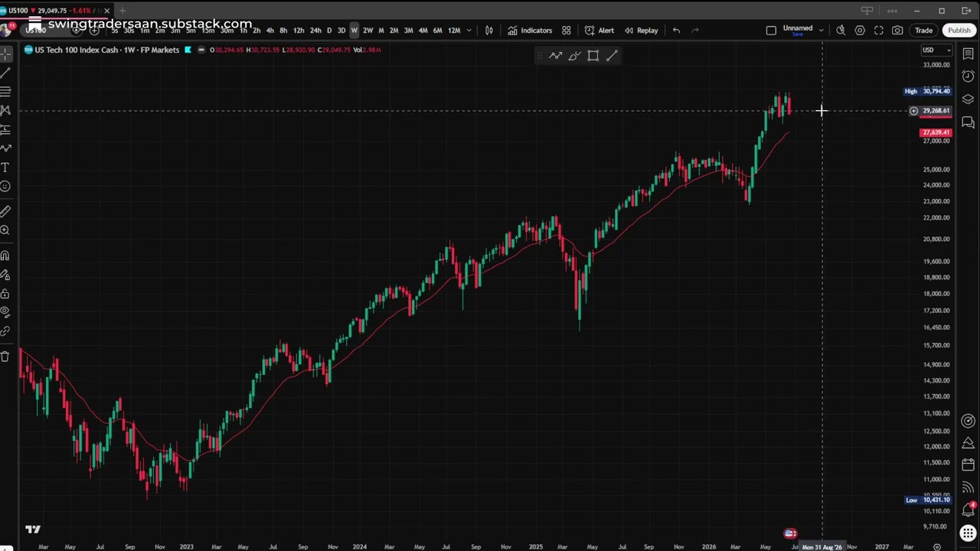This screenshot has height=551, width=980.
Task: Pick the trend line drawing tool in sidebar
Action: click(5, 73)
